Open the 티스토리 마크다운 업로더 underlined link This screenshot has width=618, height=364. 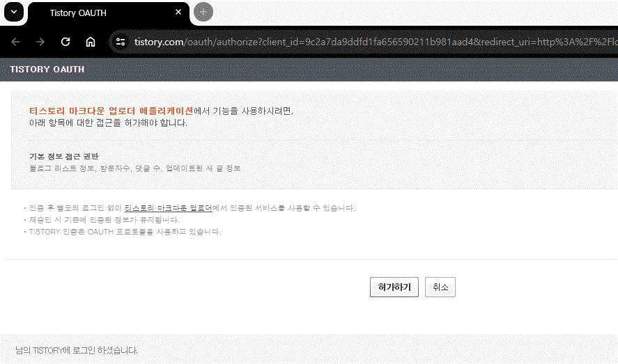pyautogui.click(x=169, y=208)
